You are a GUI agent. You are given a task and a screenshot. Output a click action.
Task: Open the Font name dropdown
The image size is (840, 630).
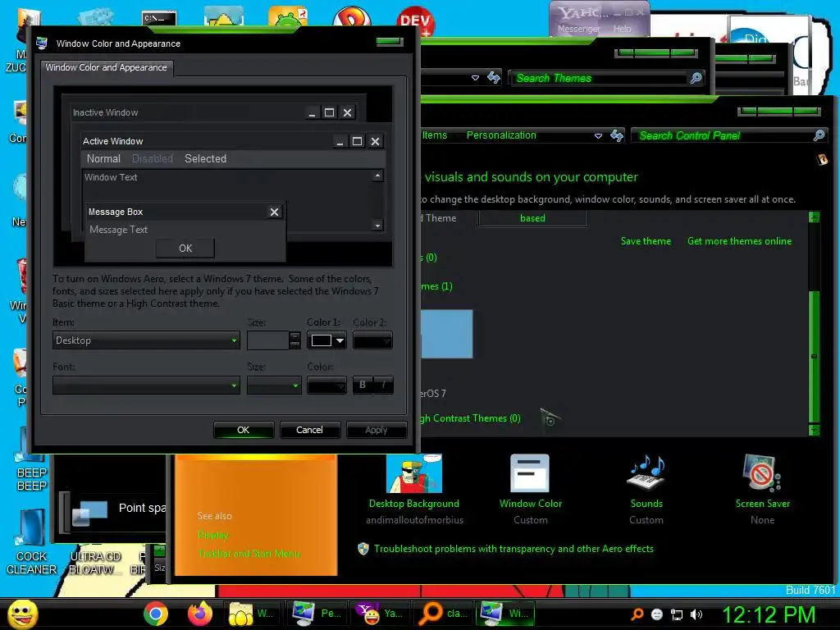tap(146, 386)
